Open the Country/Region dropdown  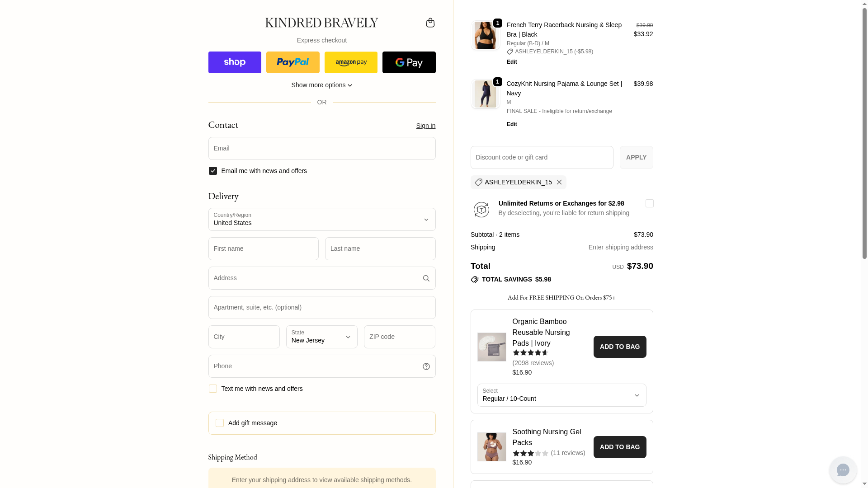pyautogui.click(x=322, y=220)
